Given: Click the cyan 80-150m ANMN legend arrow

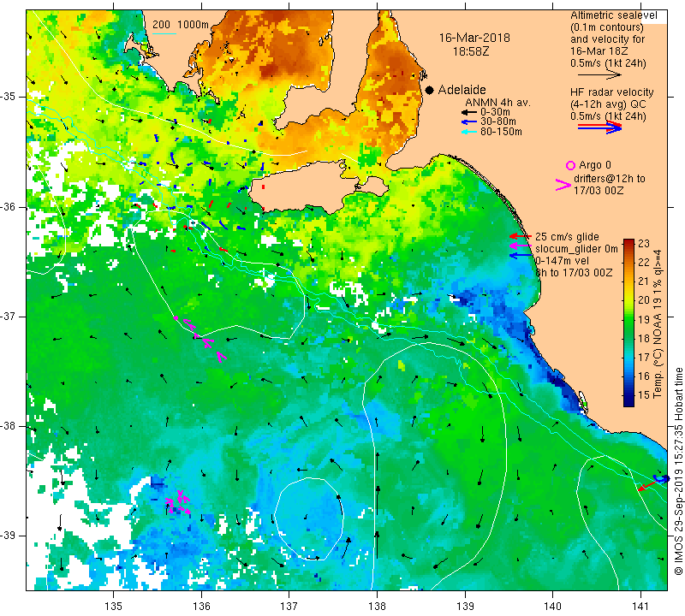Looking at the screenshot, I should (x=469, y=132).
